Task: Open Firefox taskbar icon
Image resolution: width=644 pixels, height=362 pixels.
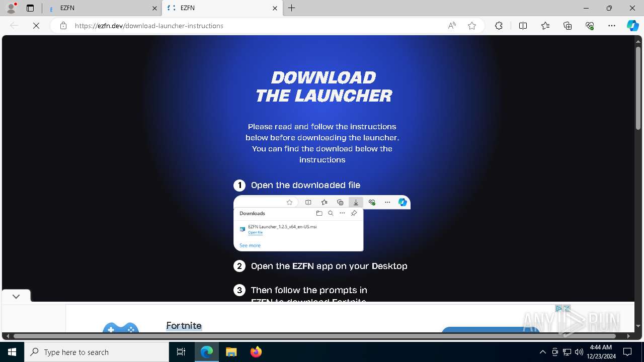Action: point(256,352)
